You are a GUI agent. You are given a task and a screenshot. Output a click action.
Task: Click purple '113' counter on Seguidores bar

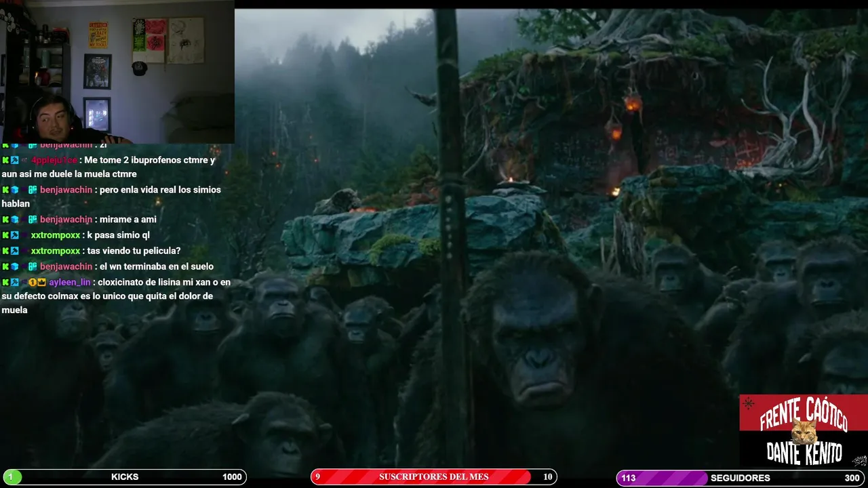pyautogui.click(x=629, y=478)
